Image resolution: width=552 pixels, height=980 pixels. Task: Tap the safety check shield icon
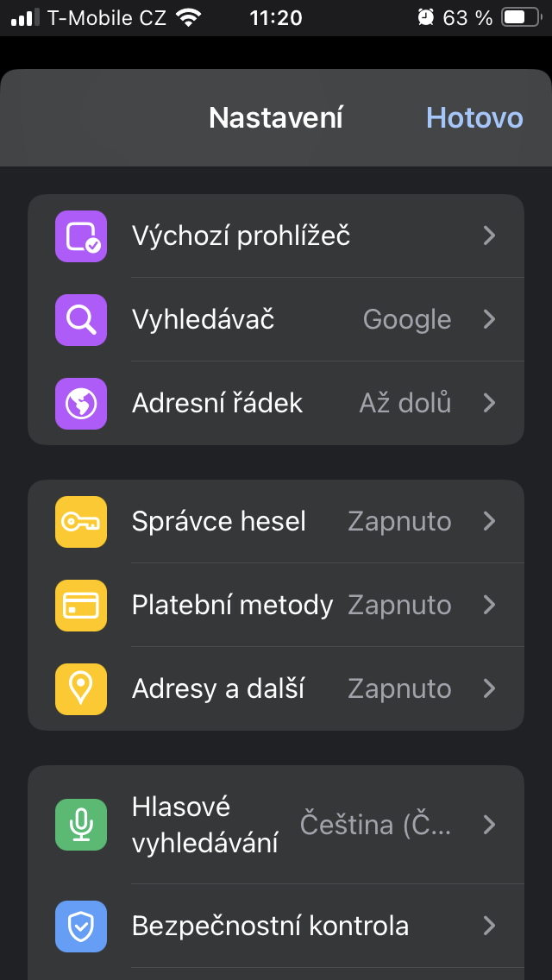coord(81,927)
